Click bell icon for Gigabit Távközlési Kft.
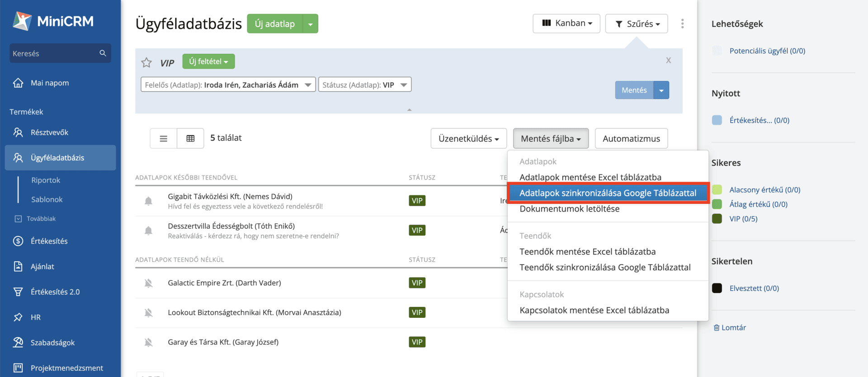Viewport: 868px width, 377px height. click(148, 201)
